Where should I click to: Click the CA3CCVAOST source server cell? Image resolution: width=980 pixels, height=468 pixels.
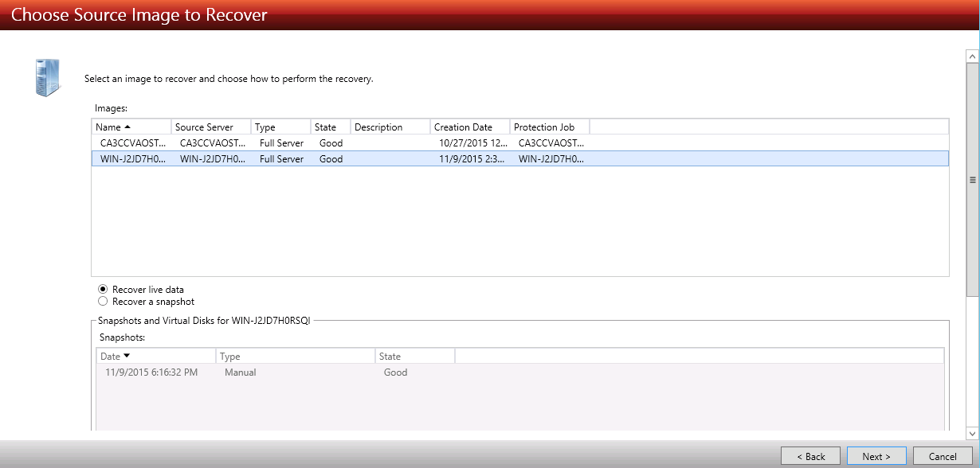[213, 143]
